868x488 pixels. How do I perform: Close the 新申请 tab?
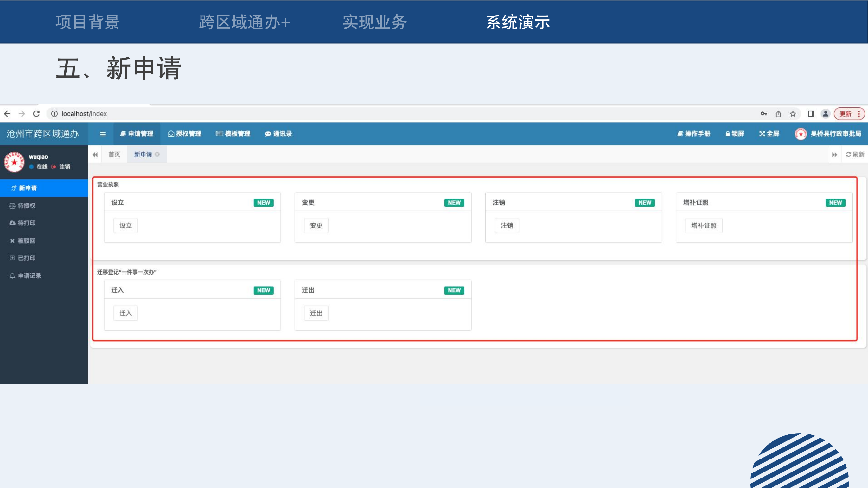[157, 154]
